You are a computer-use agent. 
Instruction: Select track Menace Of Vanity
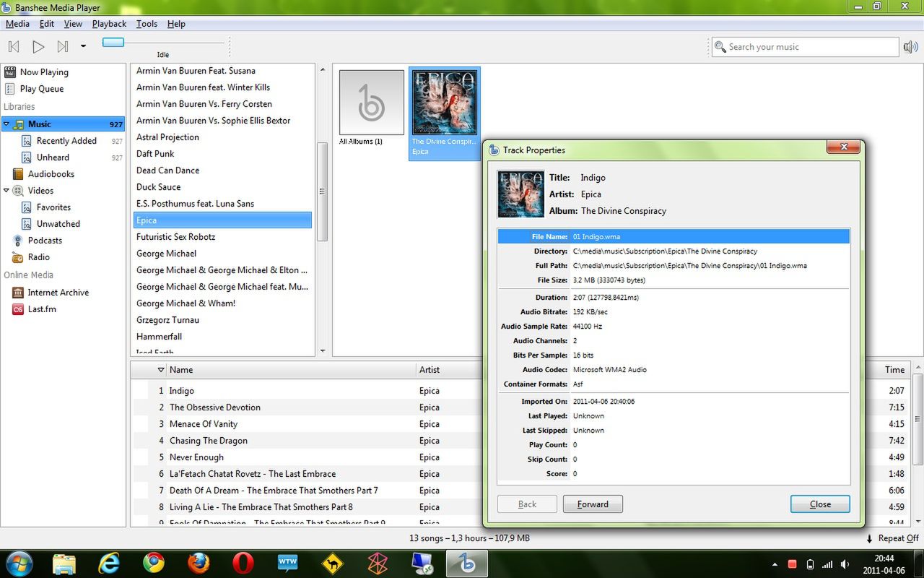pyautogui.click(x=203, y=424)
